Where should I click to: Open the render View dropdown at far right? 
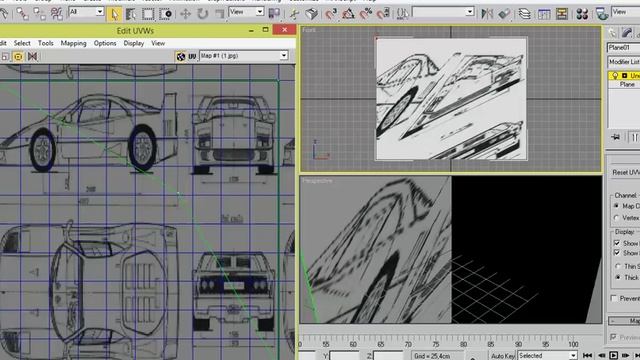(x=626, y=12)
